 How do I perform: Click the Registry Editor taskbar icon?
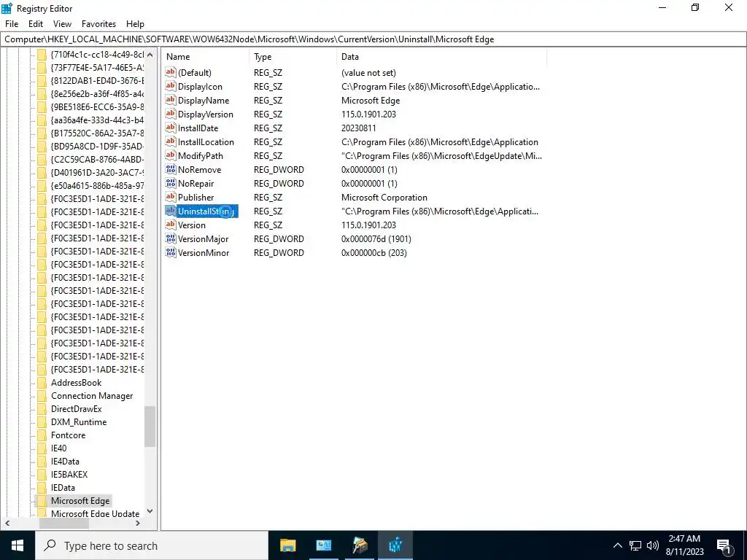[x=395, y=545]
